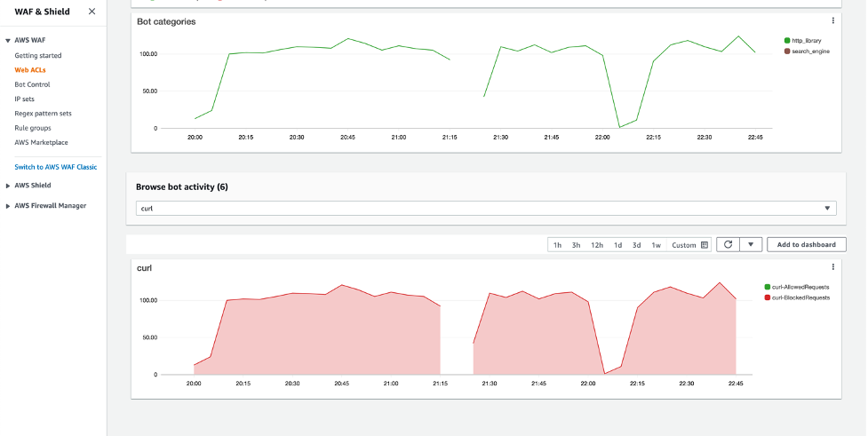Open refresh interval dropdown arrow
Screen dimensions: 868x436
[x=751, y=244]
